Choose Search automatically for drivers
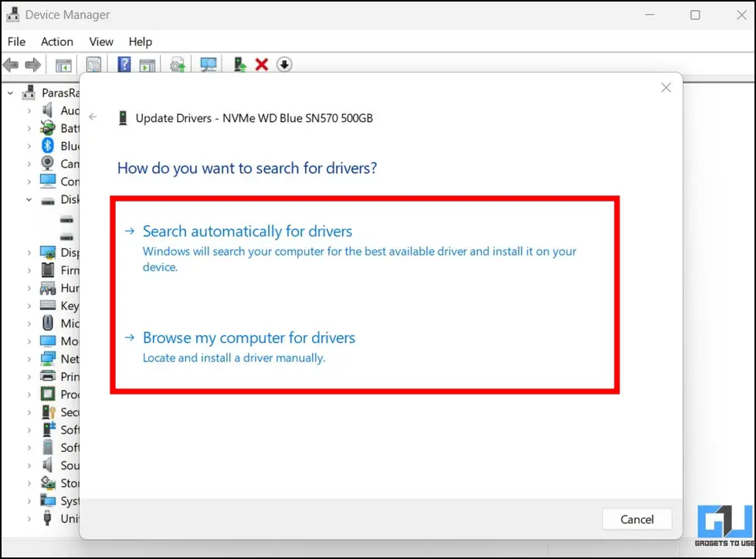The width and height of the screenshot is (756, 559). click(247, 232)
